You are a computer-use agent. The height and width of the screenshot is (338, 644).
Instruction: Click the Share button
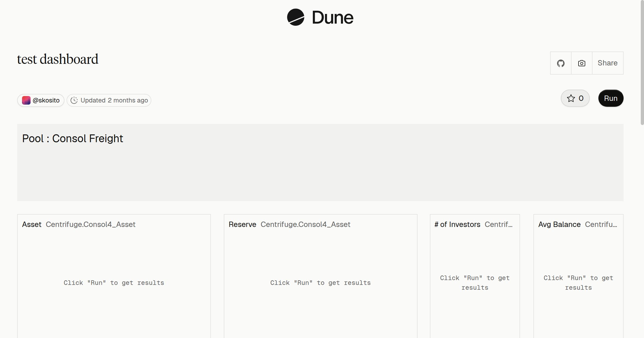point(608,63)
